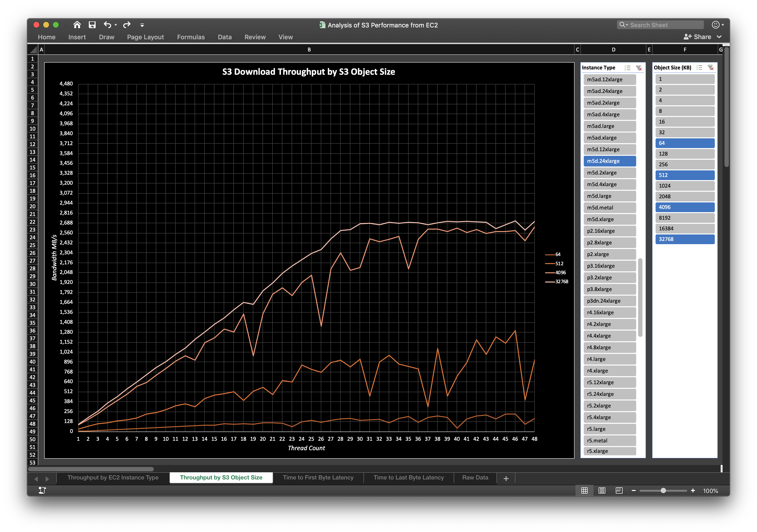Click the zoom slider handle

tap(663, 490)
